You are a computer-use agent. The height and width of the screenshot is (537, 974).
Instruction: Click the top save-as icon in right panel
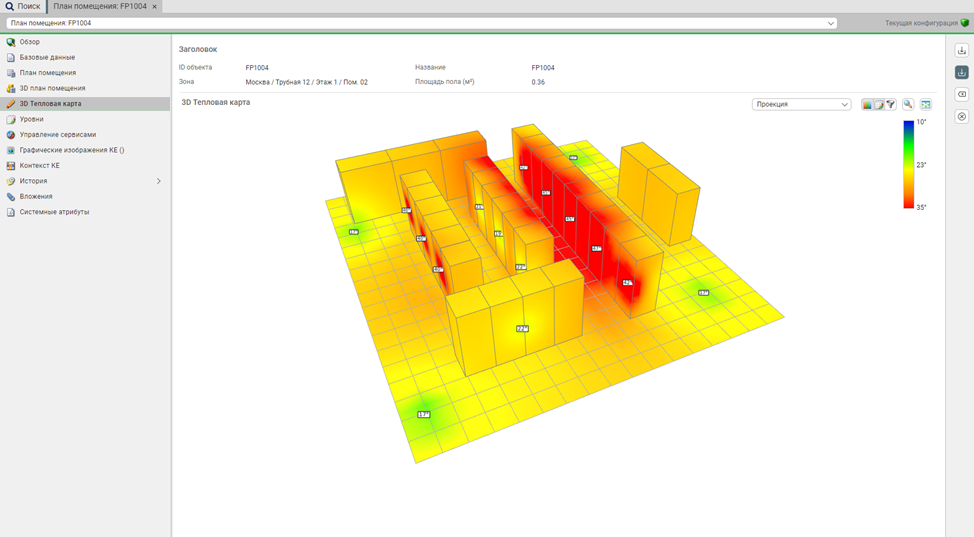point(962,50)
